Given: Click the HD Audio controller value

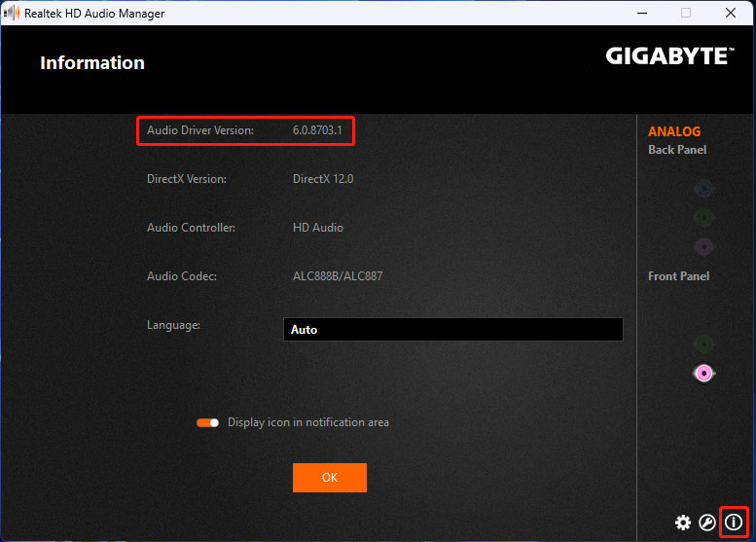Looking at the screenshot, I should [x=318, y=228].
